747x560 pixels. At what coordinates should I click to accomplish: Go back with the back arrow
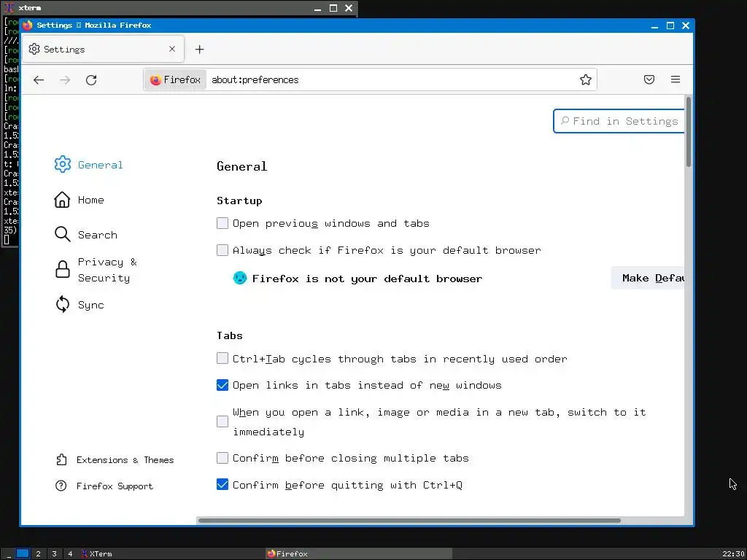pos(39,79)
